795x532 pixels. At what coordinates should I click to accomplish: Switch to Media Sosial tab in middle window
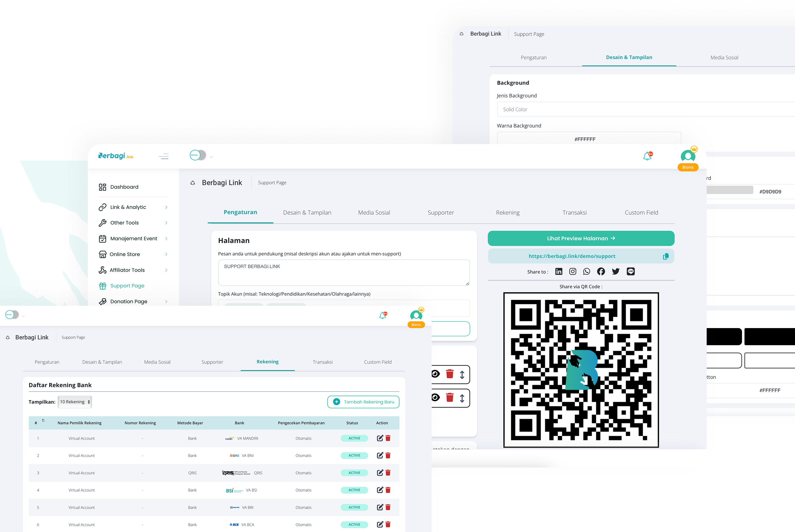[x=374, y=213]
